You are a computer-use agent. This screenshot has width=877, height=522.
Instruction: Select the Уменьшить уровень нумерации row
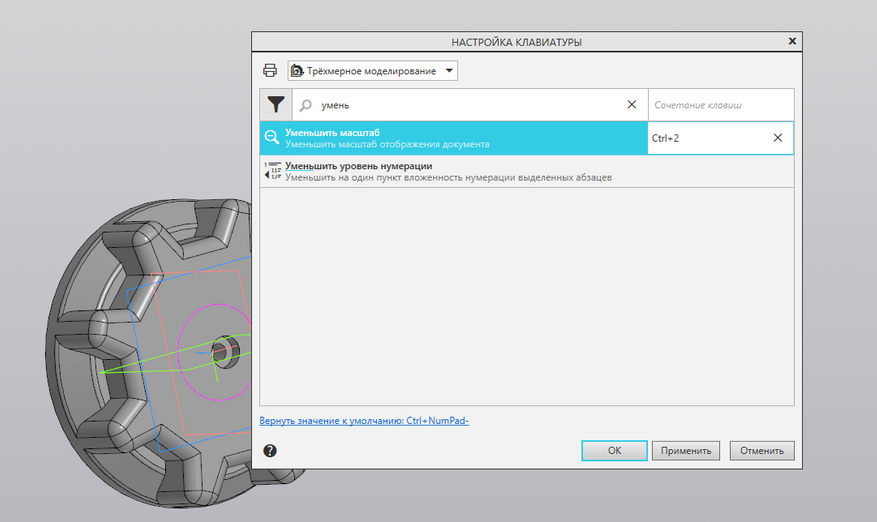pos(526,171)
